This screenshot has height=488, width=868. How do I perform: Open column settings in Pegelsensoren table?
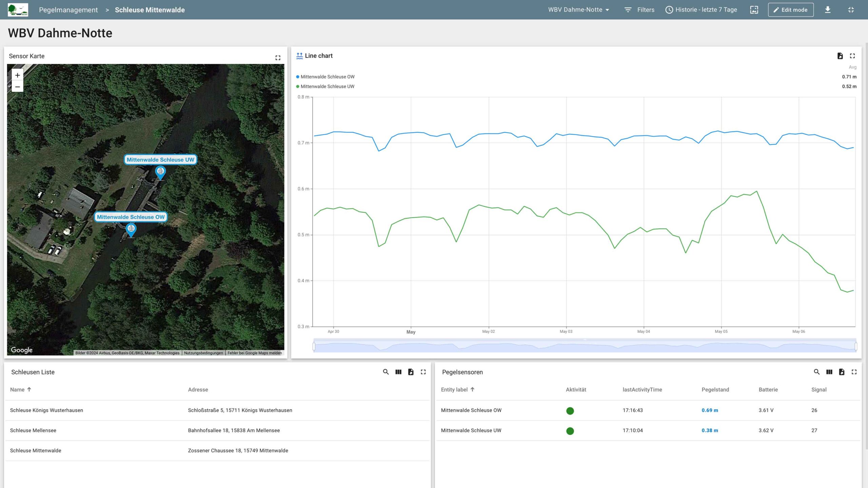[829, 372]
